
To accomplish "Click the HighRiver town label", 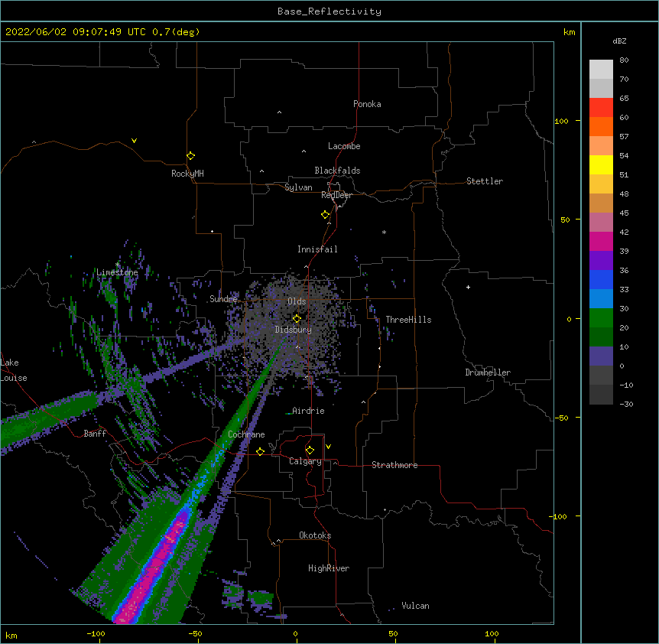I will tap(329, 568).
